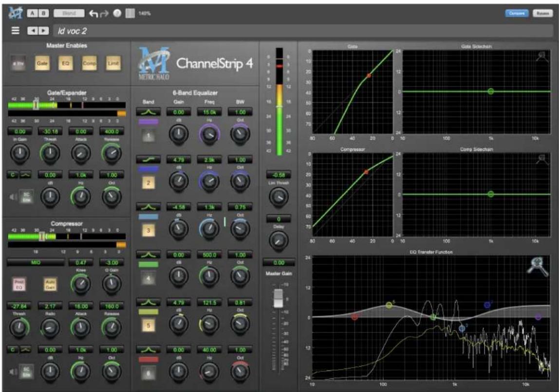The width and height of the screenshot is (559, 392).
Task: Toggle the Post EQ button in Compressor
Action: tap(19, 284)
